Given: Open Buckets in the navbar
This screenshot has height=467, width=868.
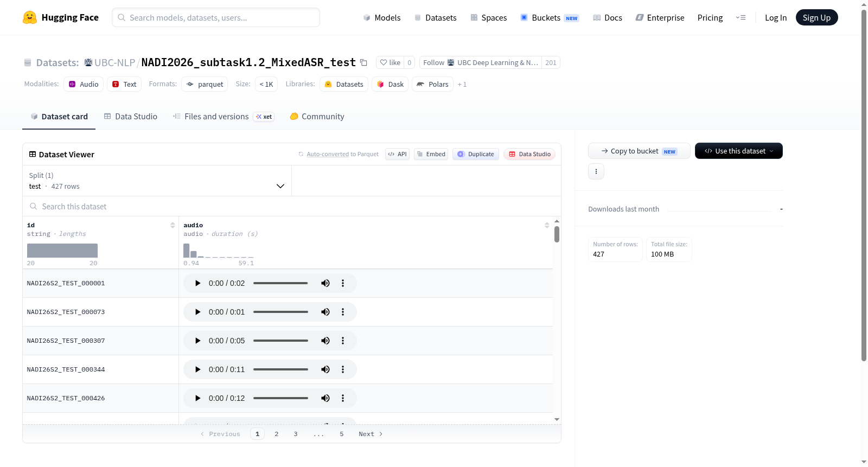Looking at the screenshot, I should pyautogui.click(x=550, y=17).
